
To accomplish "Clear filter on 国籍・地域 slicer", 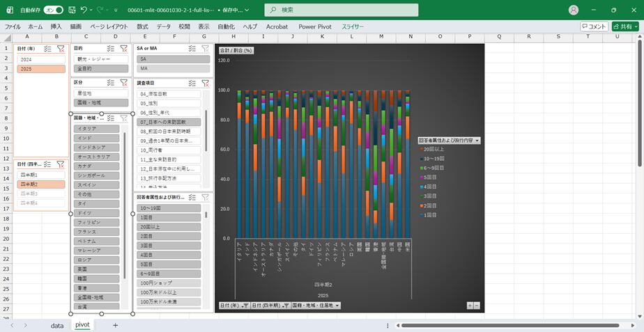I will click(x=123, y=118).
